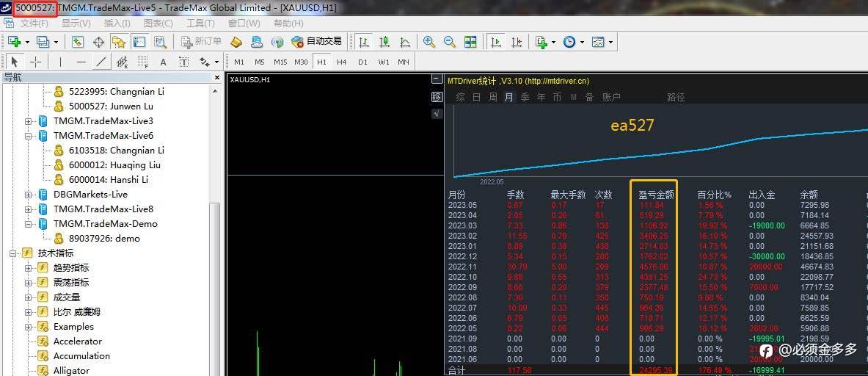868x376 pixels.
Task: Select the Equidistant Channel tool
Action: (123, 62)
